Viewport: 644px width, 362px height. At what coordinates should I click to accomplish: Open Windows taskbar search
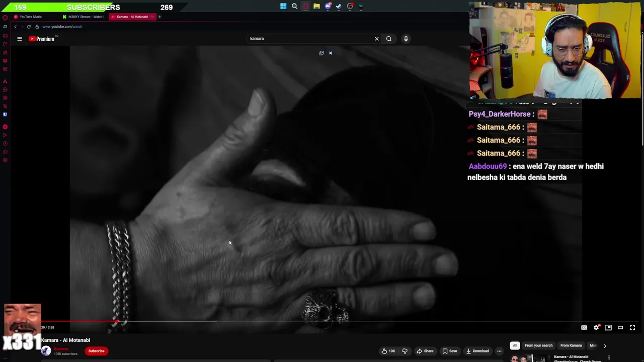(294, 7)
